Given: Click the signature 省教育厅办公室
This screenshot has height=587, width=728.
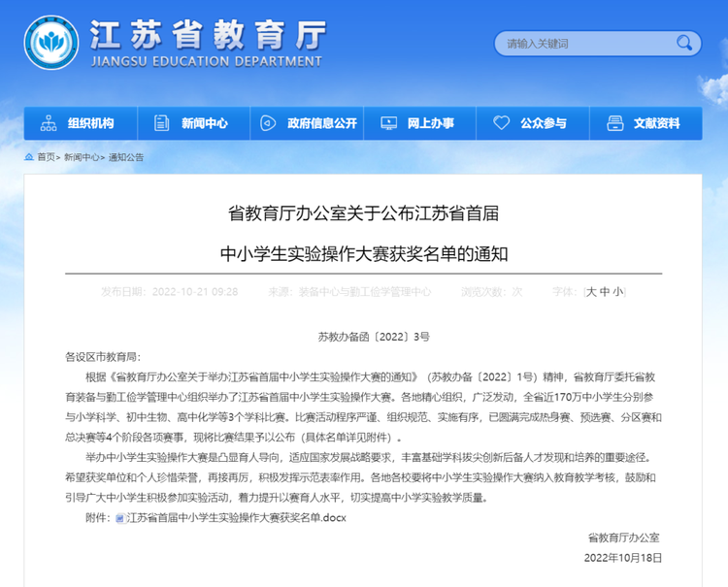Looking at the screenshot, I should [623, 538].
